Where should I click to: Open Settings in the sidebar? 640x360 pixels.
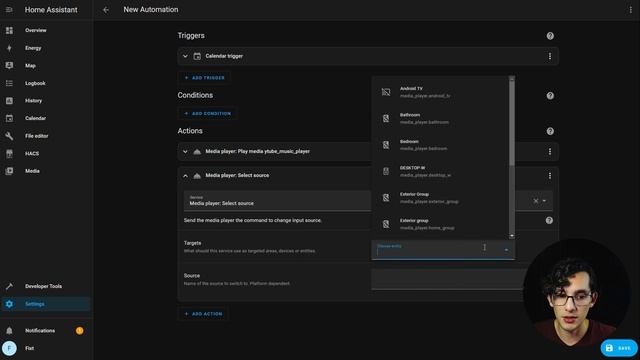coord(46,304)
